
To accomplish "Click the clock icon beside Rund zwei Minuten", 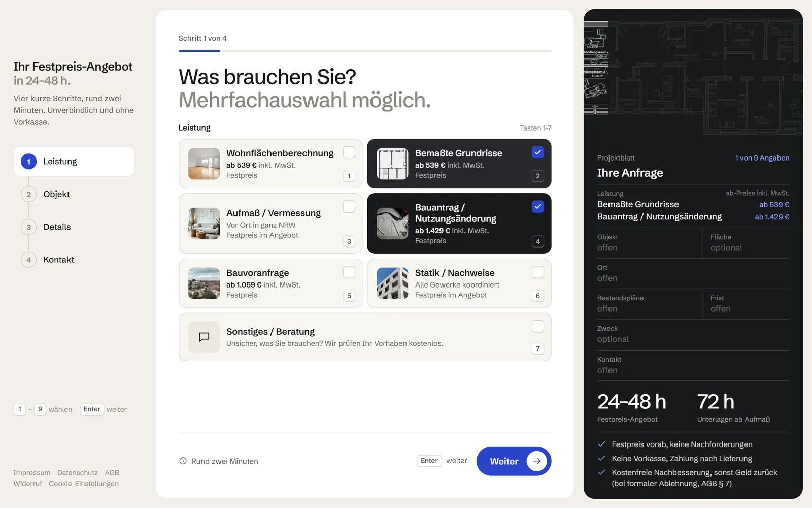I will coord(183,461).
